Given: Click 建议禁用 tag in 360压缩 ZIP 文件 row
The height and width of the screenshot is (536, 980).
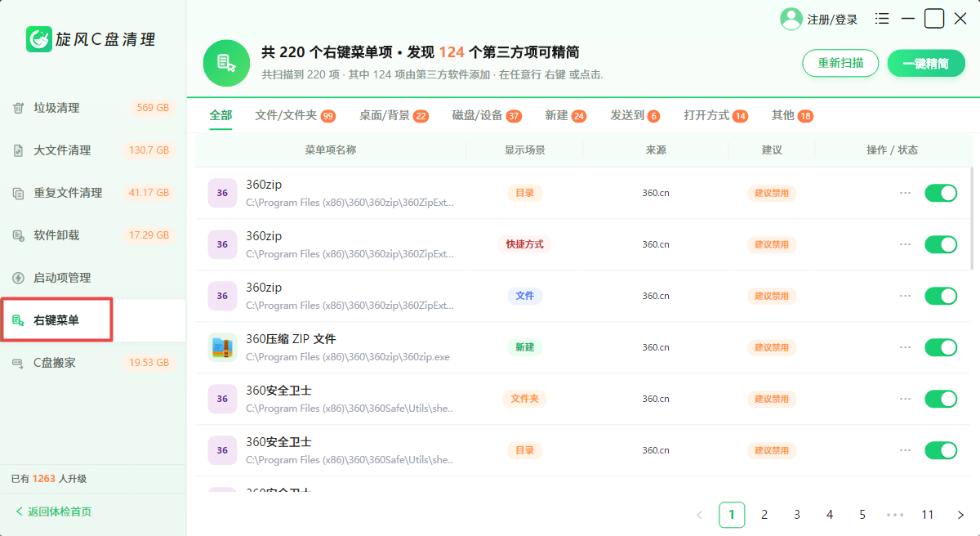Looking at the screenshot, I should point(772,347).
